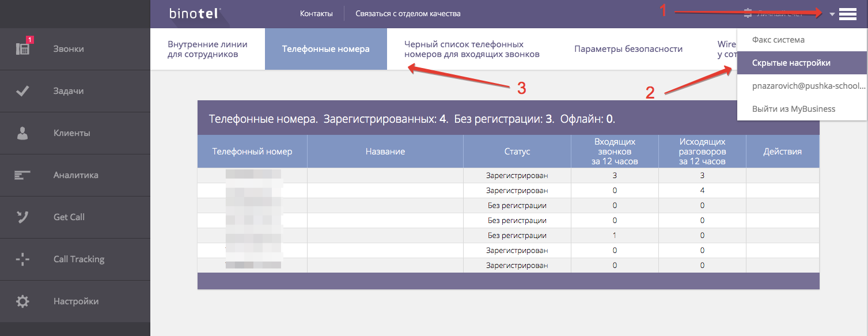This screenshot has width=868, height=336.
Task: Select the Задачи checkmark icon in the sidebar
Action: coord(23,90)
